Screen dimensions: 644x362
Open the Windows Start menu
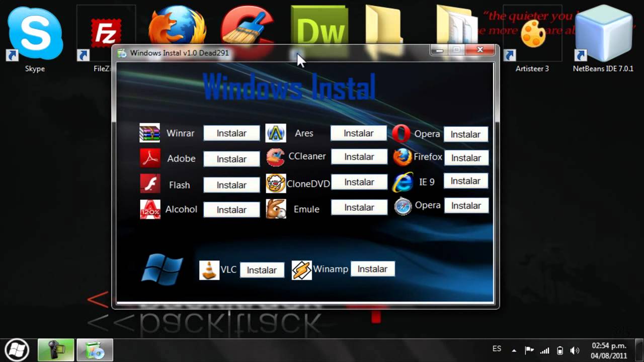click(17, 349)
